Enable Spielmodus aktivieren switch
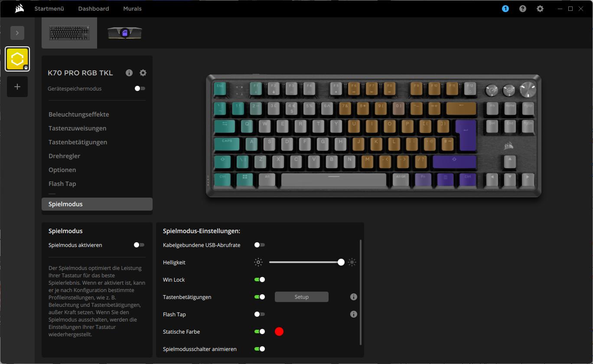593x364 pixels. (139, 245)
